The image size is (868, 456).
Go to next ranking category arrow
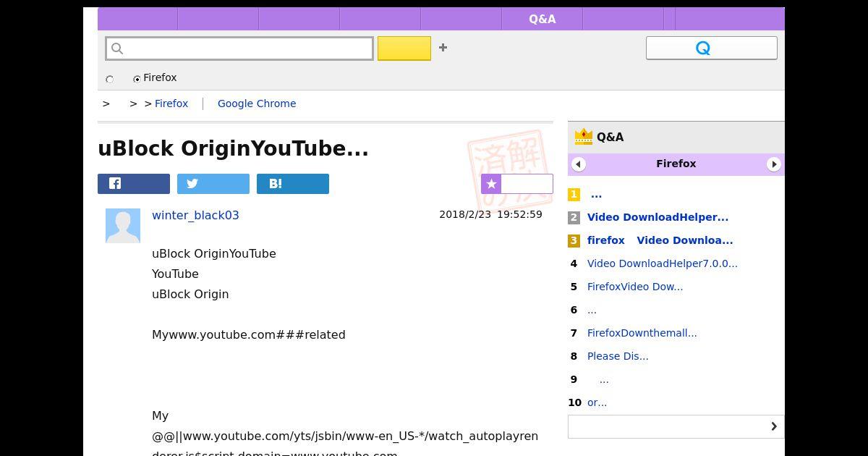773,164
